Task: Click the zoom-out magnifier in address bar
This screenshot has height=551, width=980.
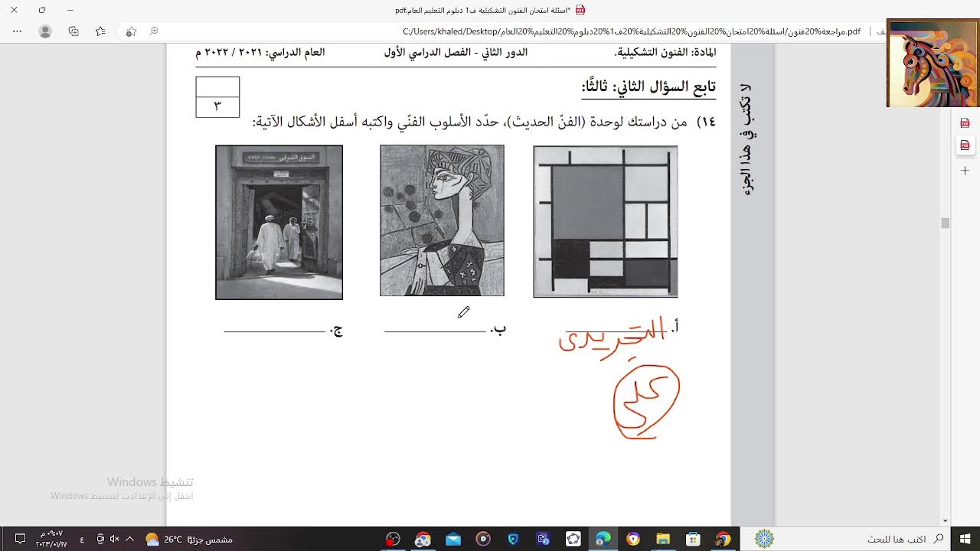Action: 154,31
